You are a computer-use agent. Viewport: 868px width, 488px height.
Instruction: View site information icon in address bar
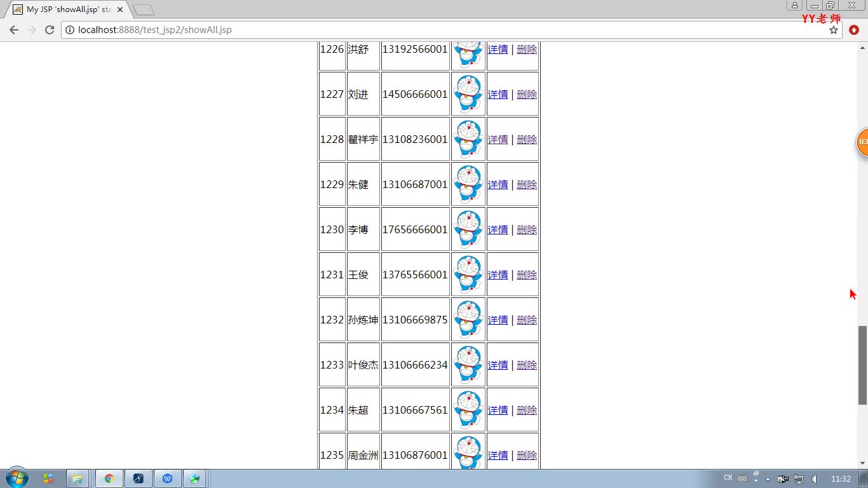coord(70,30)
